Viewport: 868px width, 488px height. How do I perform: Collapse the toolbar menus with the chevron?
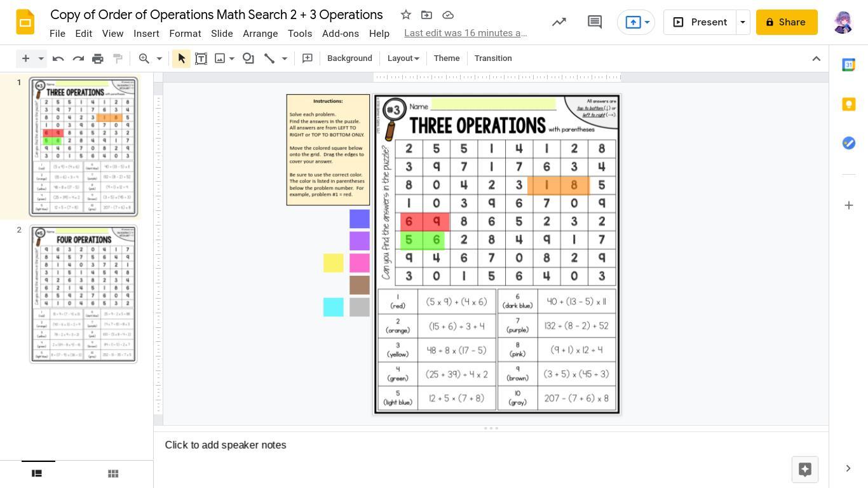817,58
